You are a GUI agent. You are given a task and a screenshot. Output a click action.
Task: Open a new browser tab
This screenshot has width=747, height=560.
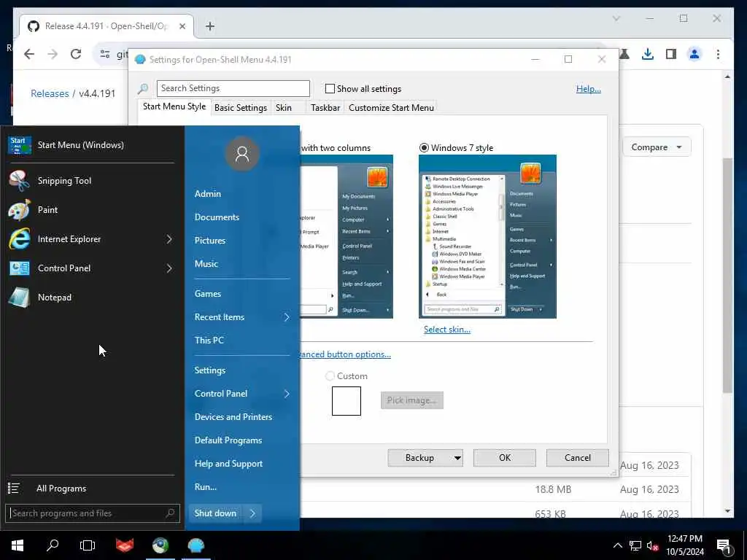pyautogui.click(x=210, y=26)
